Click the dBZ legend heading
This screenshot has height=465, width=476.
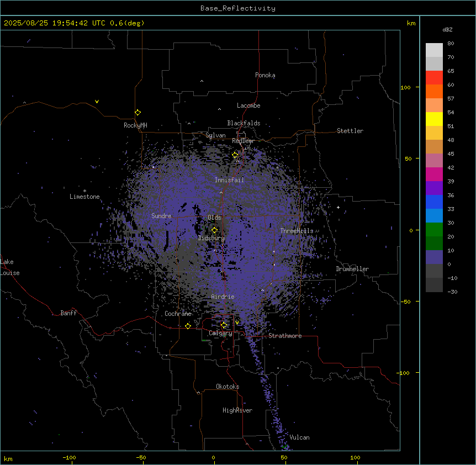(x=447, y=29)
